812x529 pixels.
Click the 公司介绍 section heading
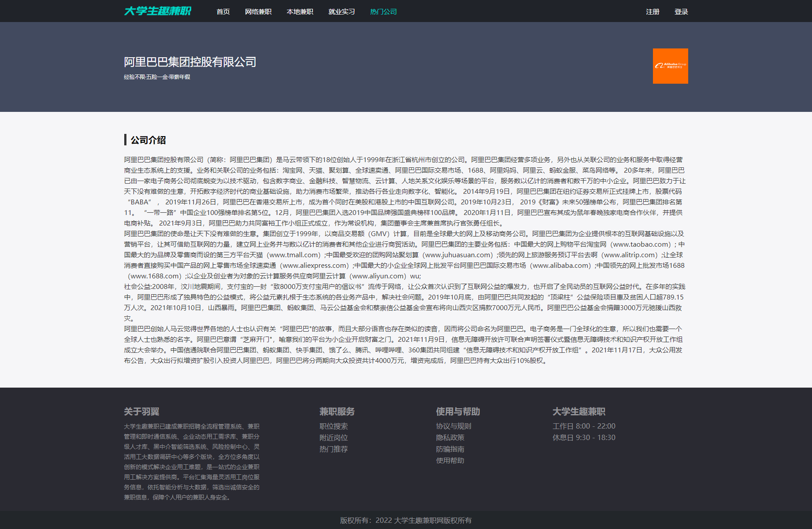(148, 140)
